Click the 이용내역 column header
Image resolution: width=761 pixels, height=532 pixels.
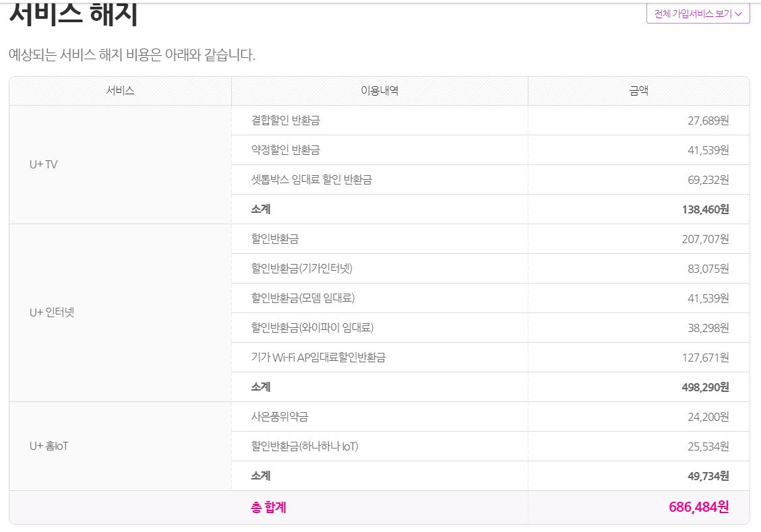379,91
